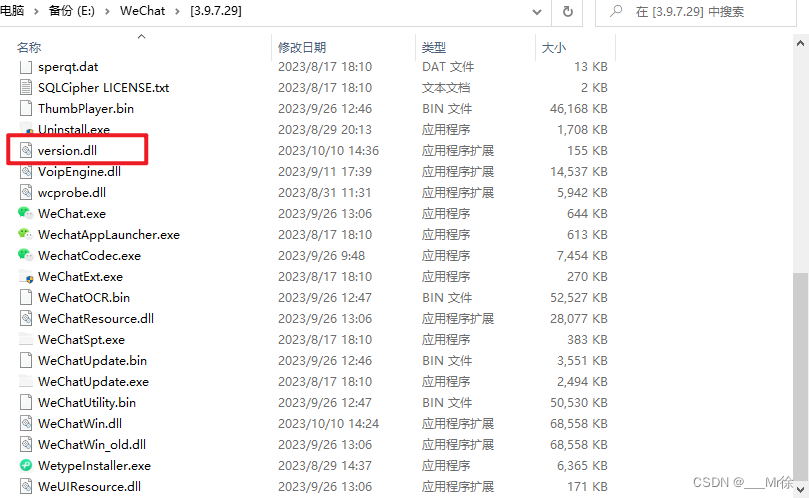Click the size 7,454 KB
This screenshot has height=498, width=809.
pos(582,255)
